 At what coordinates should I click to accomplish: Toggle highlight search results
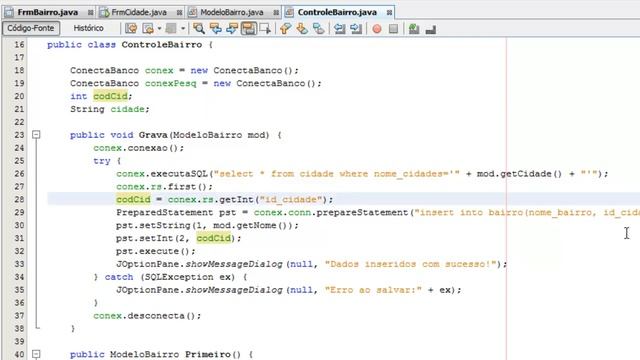[x=248, y=28]
